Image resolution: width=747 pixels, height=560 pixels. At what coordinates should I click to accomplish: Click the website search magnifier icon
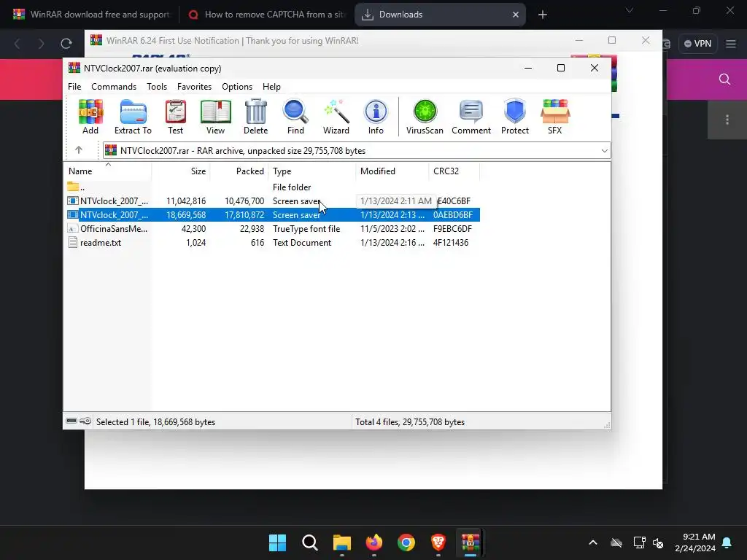724,79
